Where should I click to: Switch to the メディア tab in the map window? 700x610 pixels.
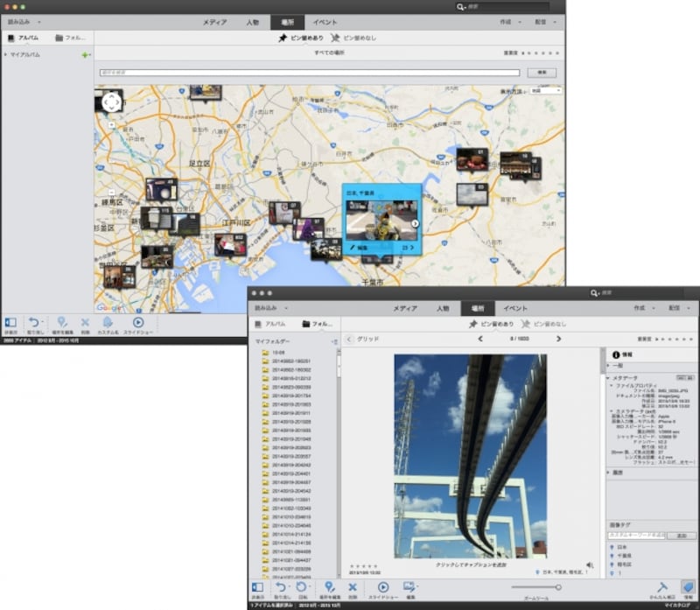[214, 22]
